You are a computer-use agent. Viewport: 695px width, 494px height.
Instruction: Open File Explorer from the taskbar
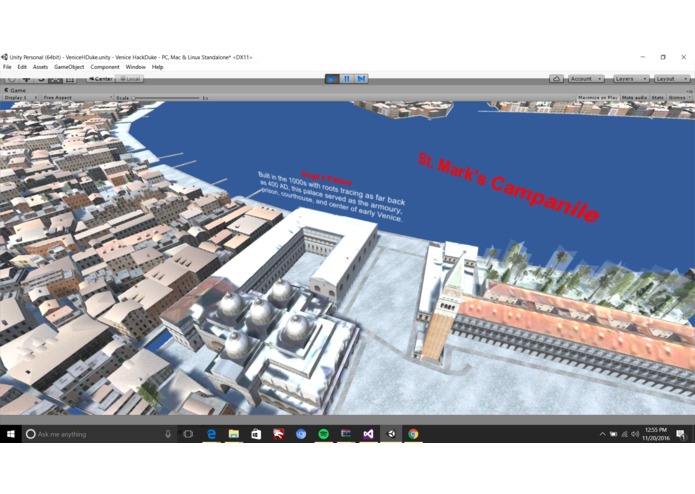pos(234,434)
